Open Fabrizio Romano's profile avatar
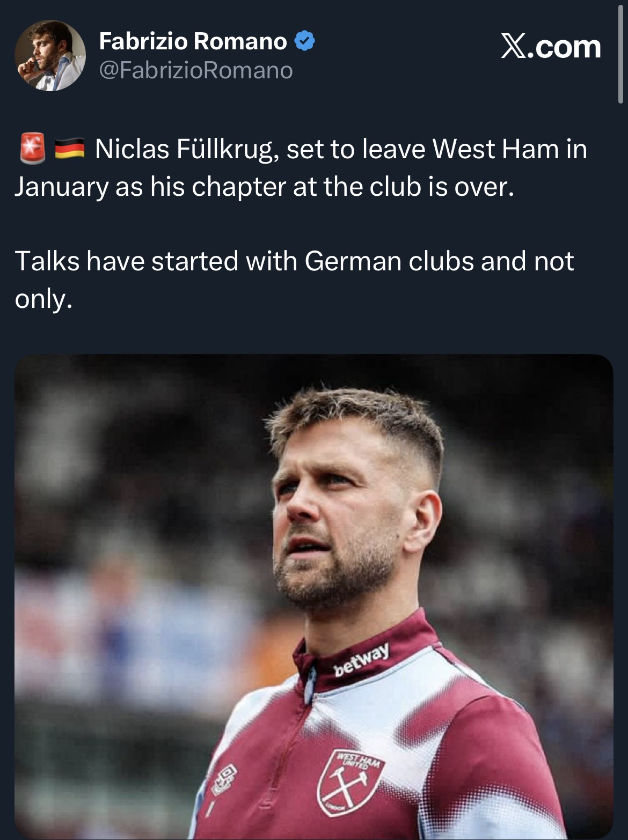 50,56
